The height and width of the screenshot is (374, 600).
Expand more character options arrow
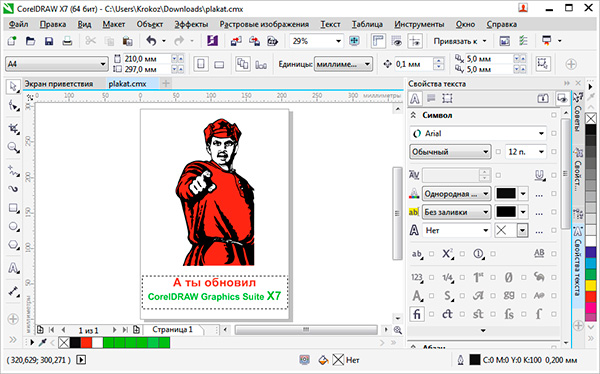coord(483,330)
